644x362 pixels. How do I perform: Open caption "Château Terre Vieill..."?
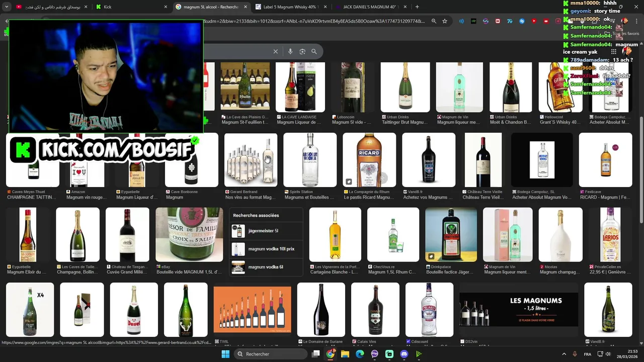tap(483, 198)
